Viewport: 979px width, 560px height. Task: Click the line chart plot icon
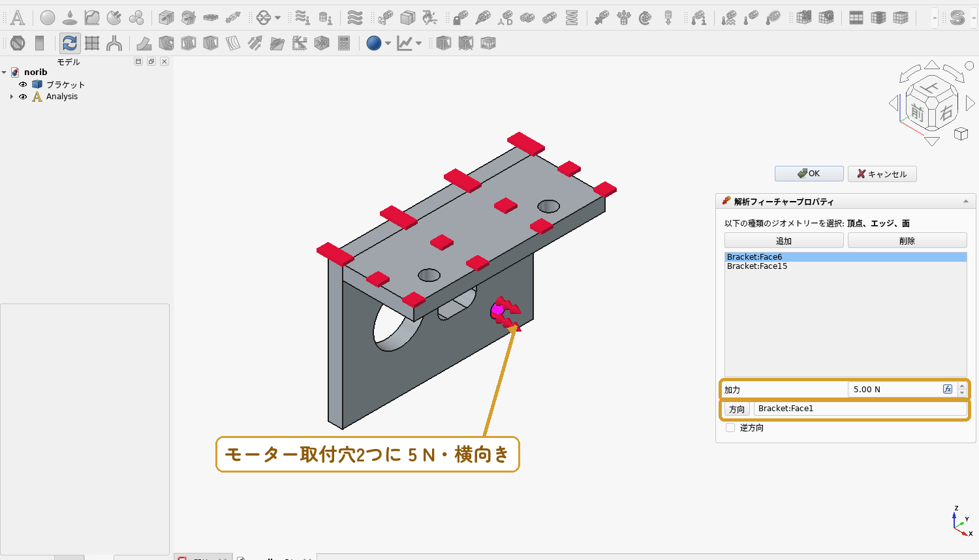coord(405,43)
